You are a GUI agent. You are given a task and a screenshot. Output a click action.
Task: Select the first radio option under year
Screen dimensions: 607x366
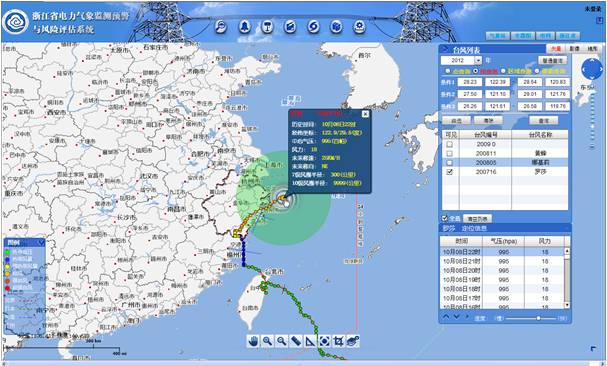(x=448, y=71)
